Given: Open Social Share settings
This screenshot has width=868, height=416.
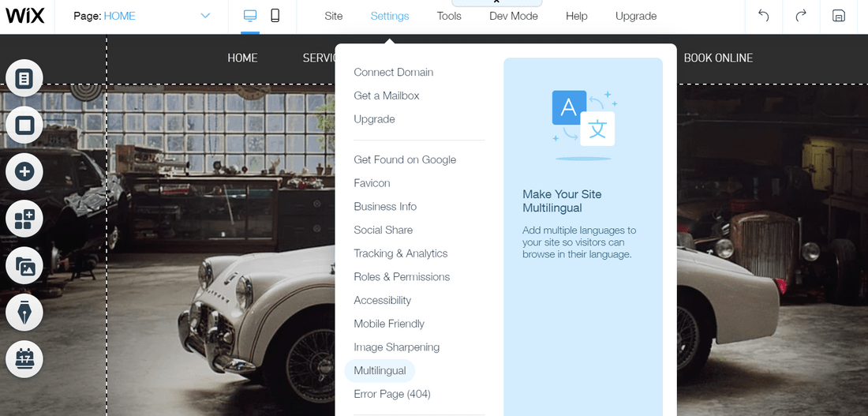Looking at the screenshot, I should point(383,230).
